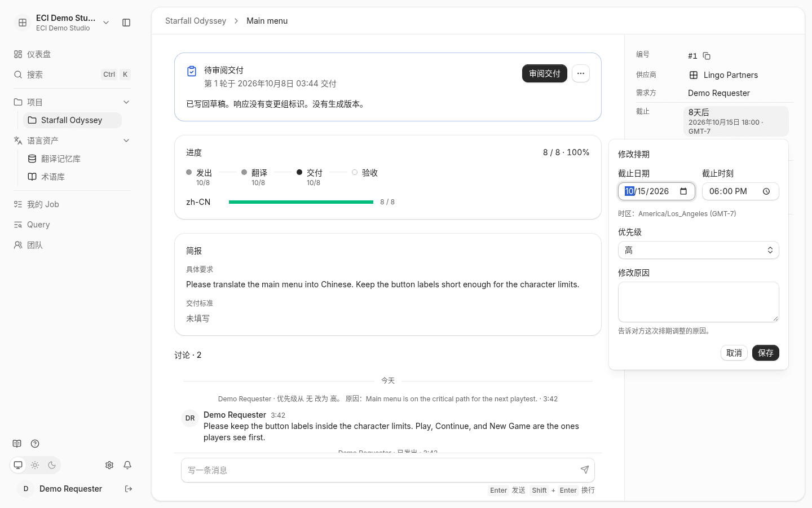Select Starfall Odyssey project in sidebar
This screenshot has height=508, width=812.
pos(72,120)
